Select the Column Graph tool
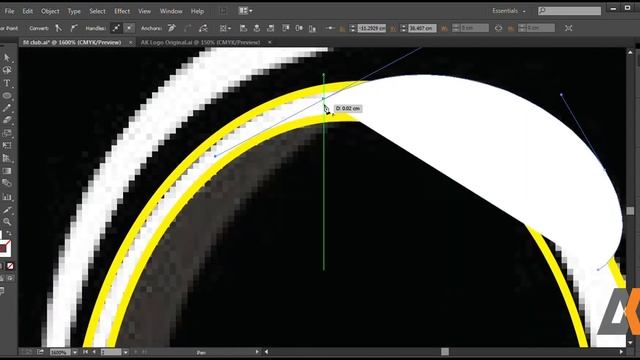640x360 pixels. (x=7, y=197)
